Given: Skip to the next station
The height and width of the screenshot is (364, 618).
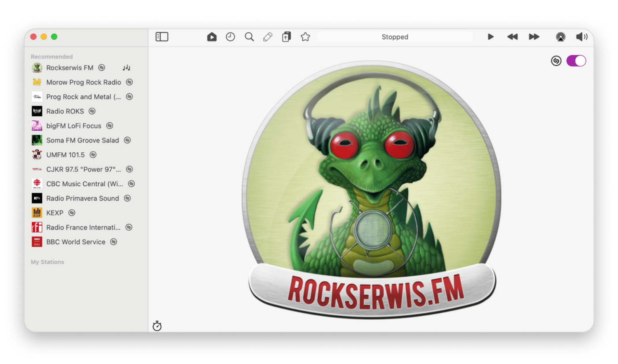Looking at the screenshot, I should coord(534,37).
